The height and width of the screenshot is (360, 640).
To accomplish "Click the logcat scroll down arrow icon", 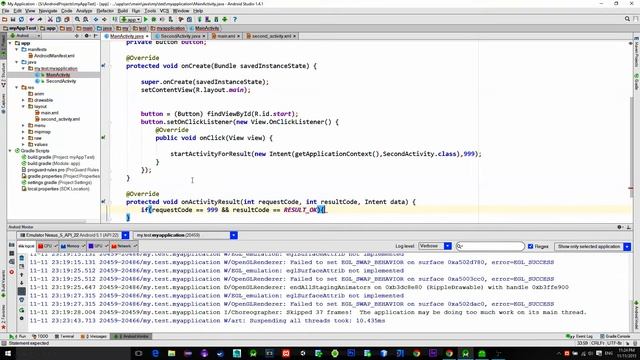I will click(x=22, y=283).
